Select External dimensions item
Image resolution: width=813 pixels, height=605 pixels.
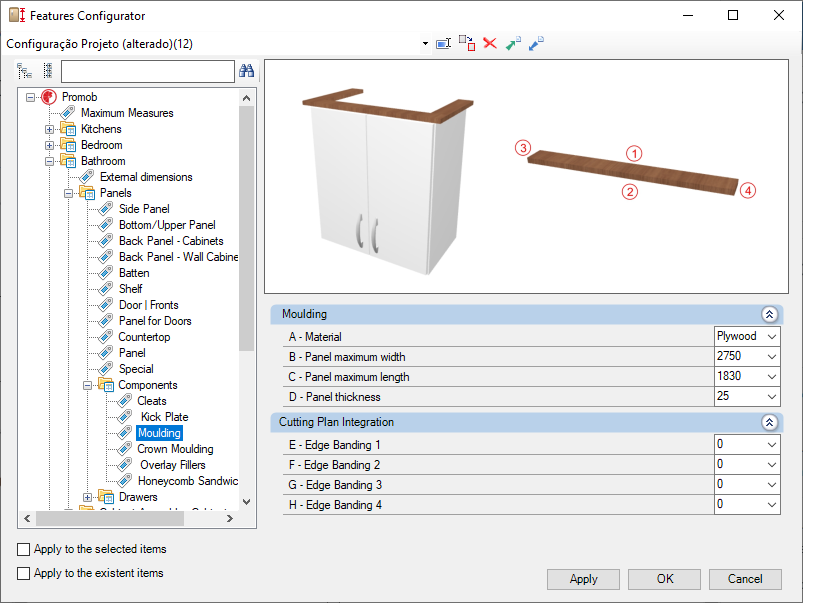(146, 177)
